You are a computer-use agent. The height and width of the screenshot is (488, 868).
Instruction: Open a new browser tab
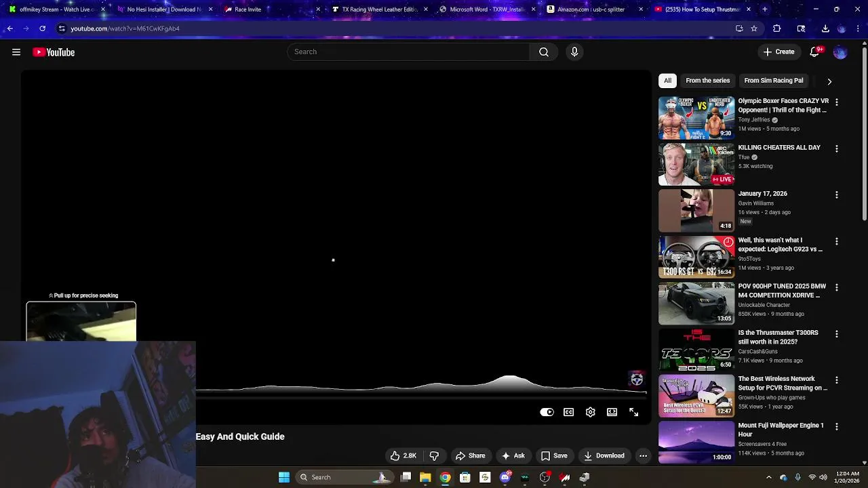coord(765,9)
